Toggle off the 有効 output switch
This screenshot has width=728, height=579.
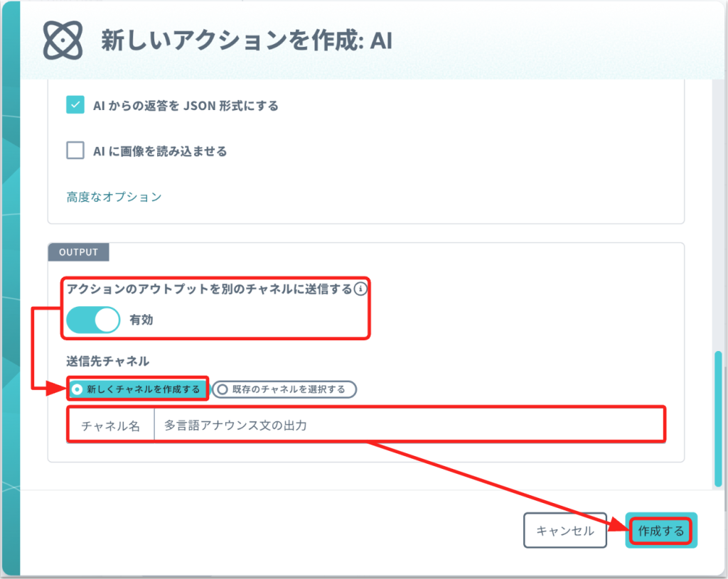point(93,320)
